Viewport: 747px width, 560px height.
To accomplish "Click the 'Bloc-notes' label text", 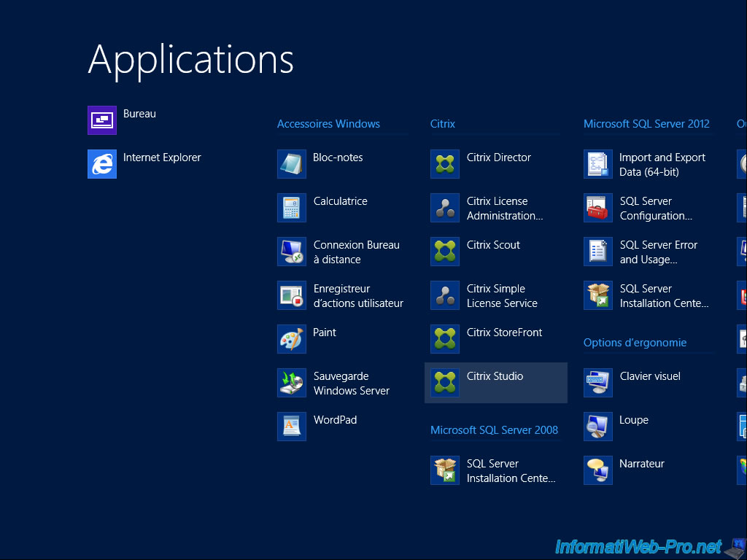I will pyautogui.click(x=338, y=157).
